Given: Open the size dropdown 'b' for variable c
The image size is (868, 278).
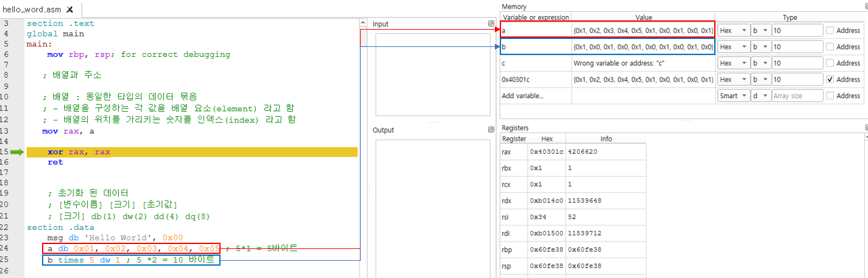Looking at the screenshot, I should coord(761,63).
